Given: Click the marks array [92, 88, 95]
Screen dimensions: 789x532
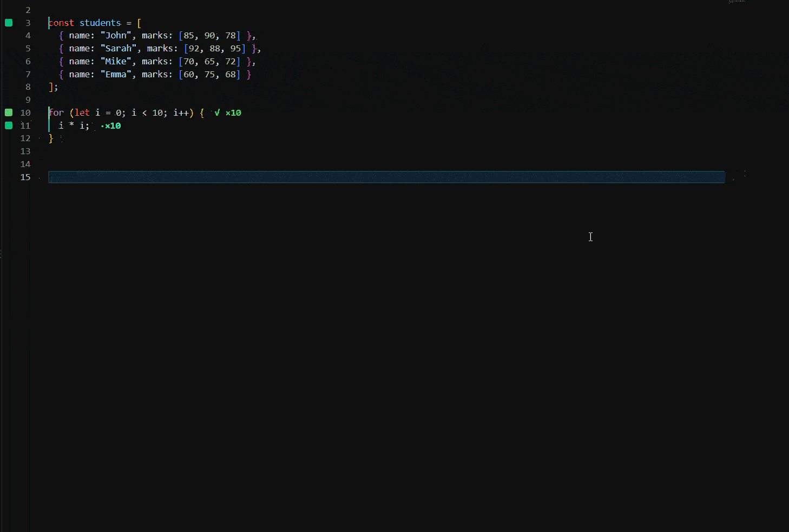Looking at the screenshot, I should (215, 49).
